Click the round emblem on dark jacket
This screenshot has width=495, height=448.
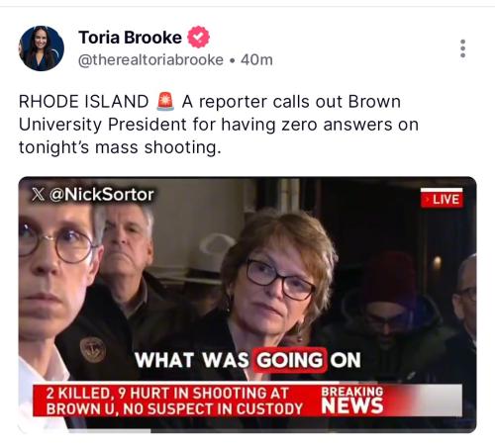(x=93, y=350)
